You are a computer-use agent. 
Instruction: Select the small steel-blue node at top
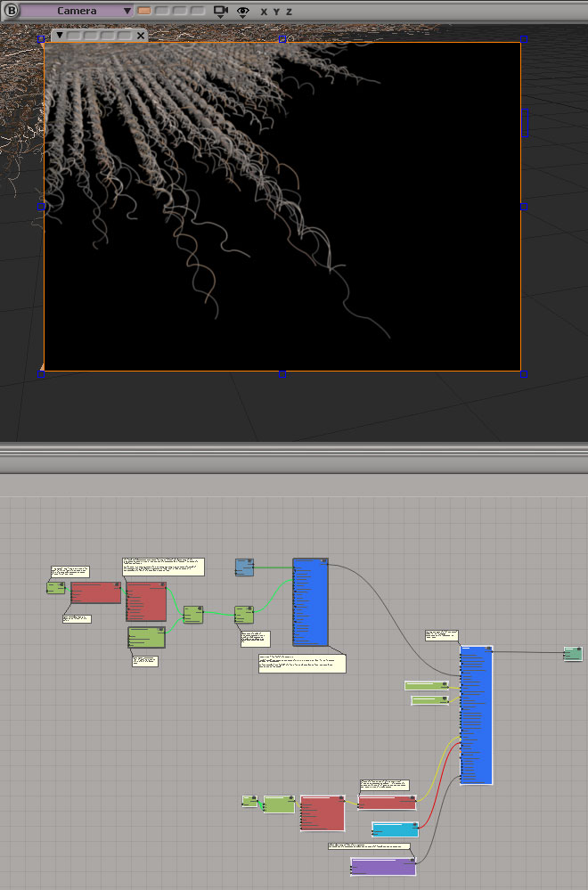coord(245,567)
